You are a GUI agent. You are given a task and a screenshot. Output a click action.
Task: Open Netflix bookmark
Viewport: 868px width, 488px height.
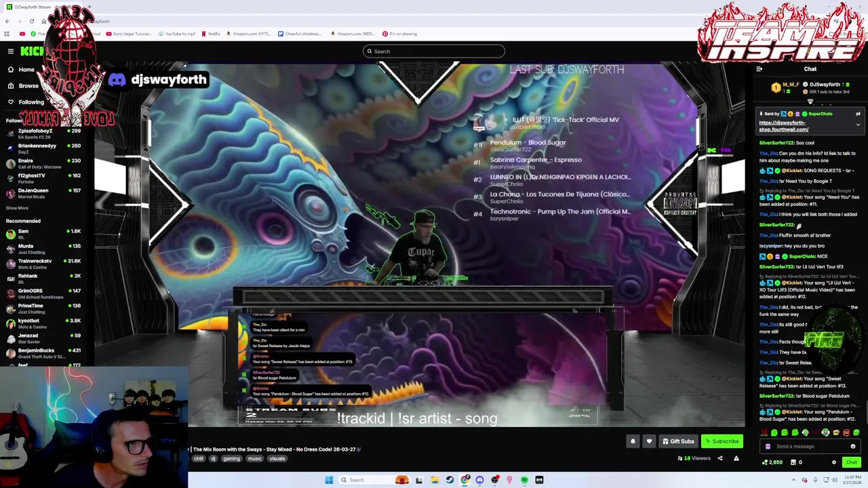(x=210, y=34)
